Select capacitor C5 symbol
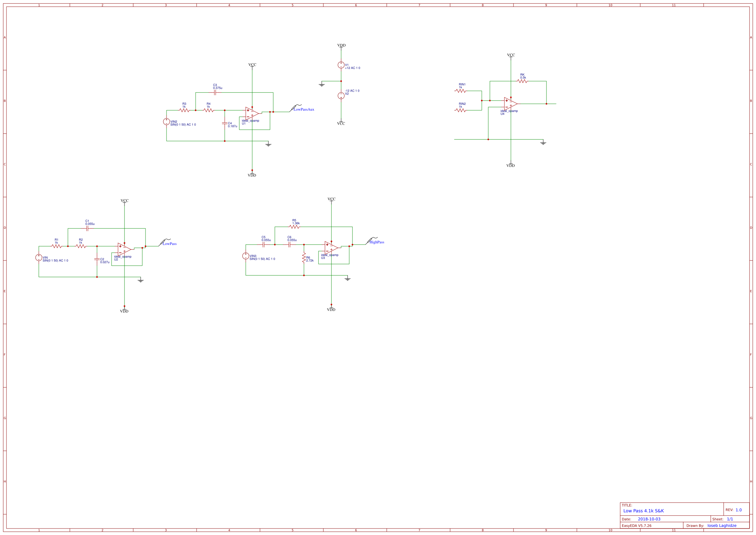756x535 pixels. coord(264,245)
